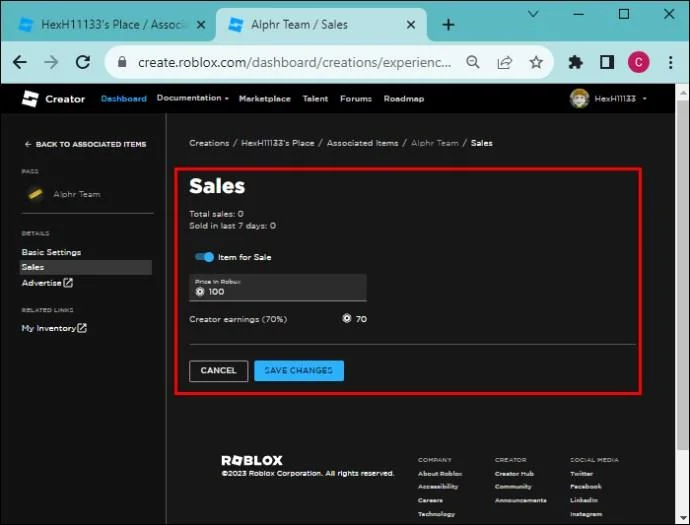Viewport: 690px width, 525px height.
Task: Click the footer Roblox logo
Action: point(252,460)
